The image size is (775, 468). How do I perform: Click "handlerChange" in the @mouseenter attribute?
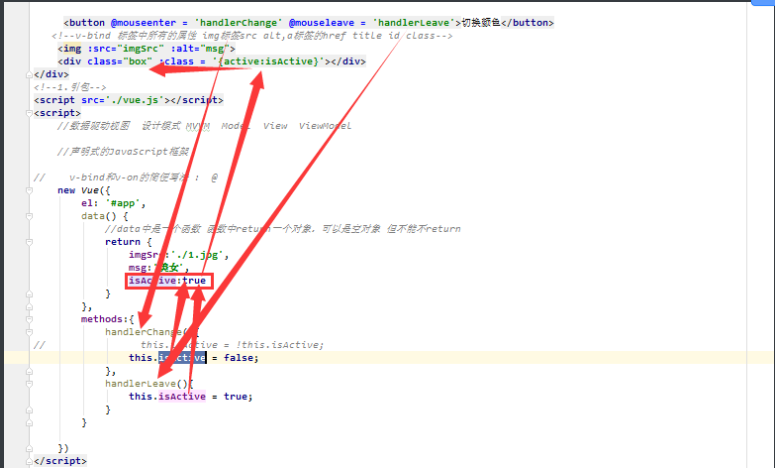pos(238,23)
